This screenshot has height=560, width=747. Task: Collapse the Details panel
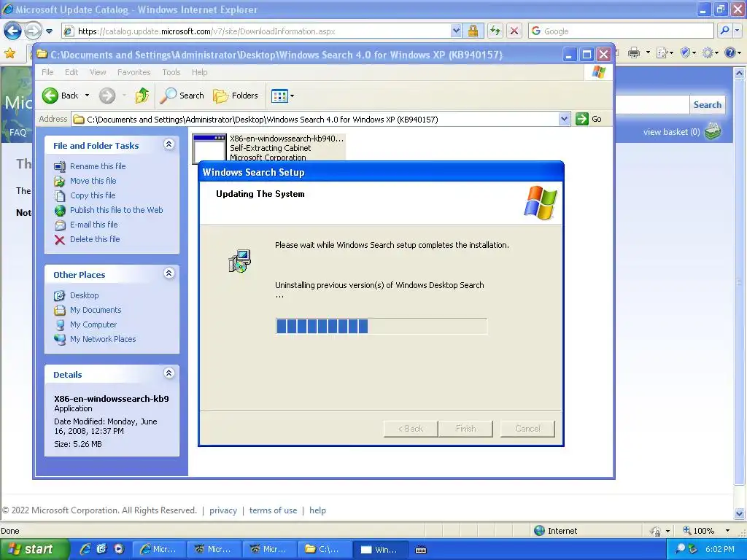click(x=169, y=373)
